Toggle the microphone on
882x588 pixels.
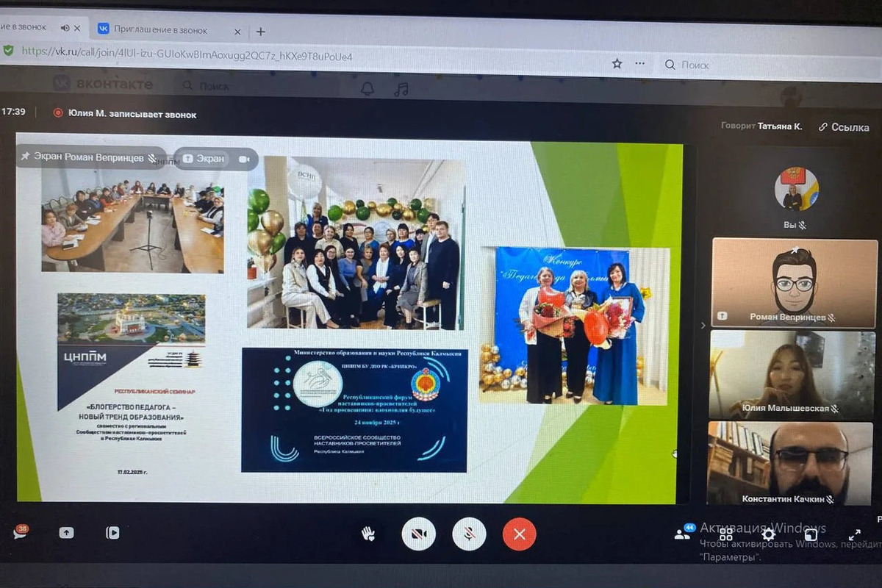tap(469, 534)
